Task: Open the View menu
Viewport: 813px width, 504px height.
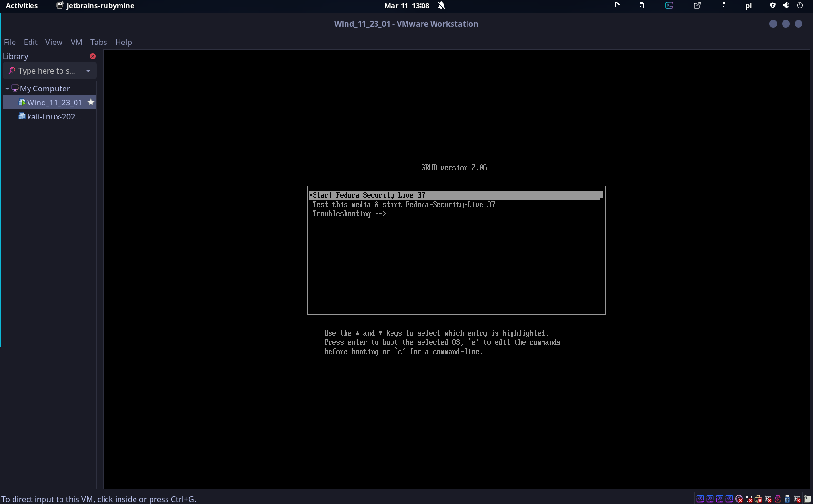Action: pos(54,42)
